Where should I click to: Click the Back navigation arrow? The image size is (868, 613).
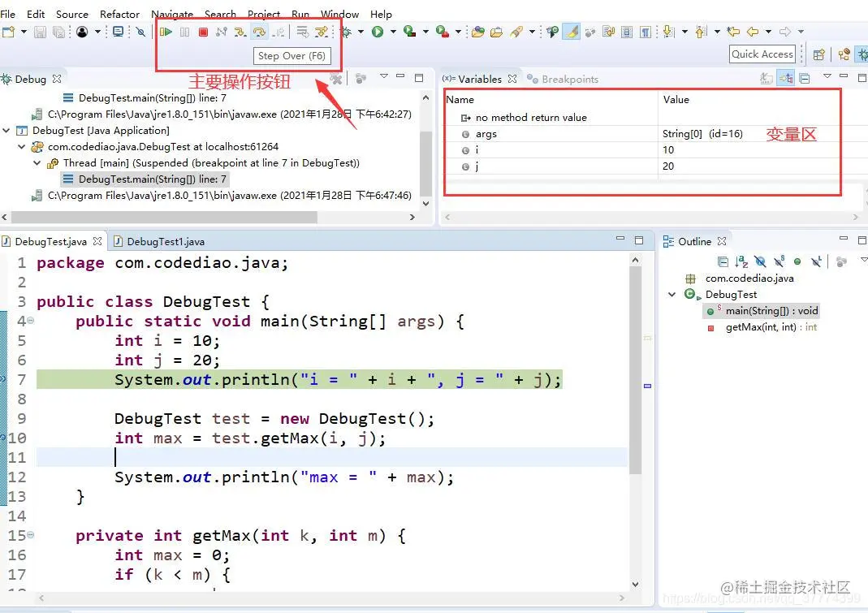click(x=753, y=32)
